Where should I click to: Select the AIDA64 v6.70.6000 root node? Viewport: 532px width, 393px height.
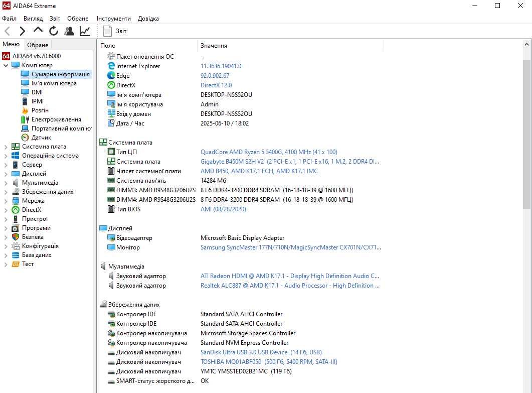[x=32, y=56]
